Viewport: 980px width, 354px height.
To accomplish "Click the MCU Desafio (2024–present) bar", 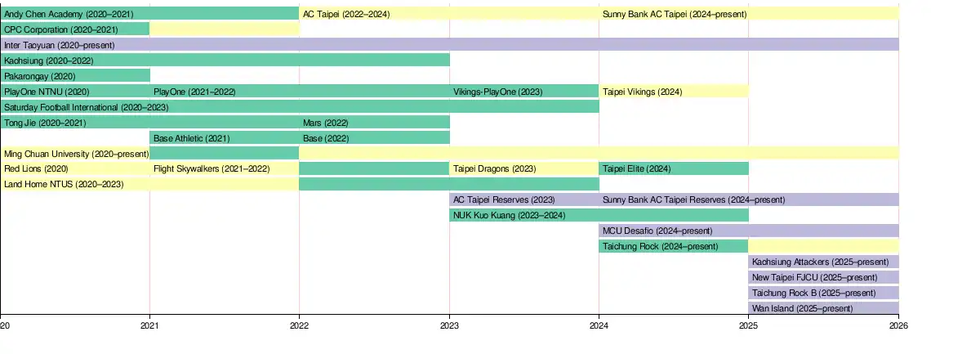I will tap(748, 231).
